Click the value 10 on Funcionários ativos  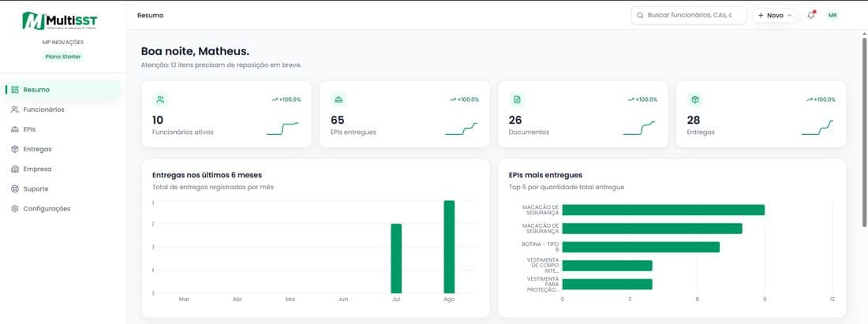[x=158, y=120]
